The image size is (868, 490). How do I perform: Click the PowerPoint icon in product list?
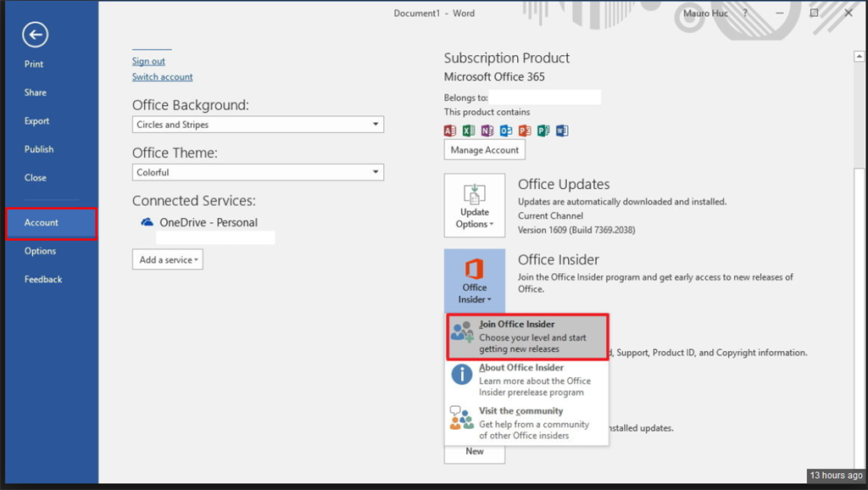click(x=525, y=131)
